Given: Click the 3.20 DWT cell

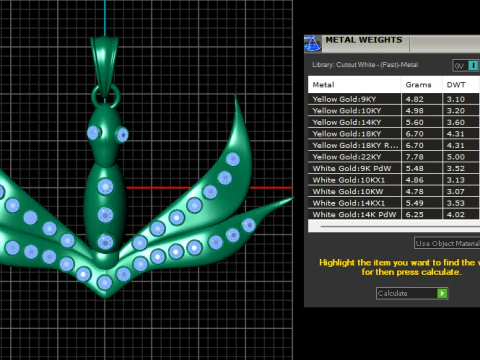Looking at the screenshot, I should click(x=461, y=111).
